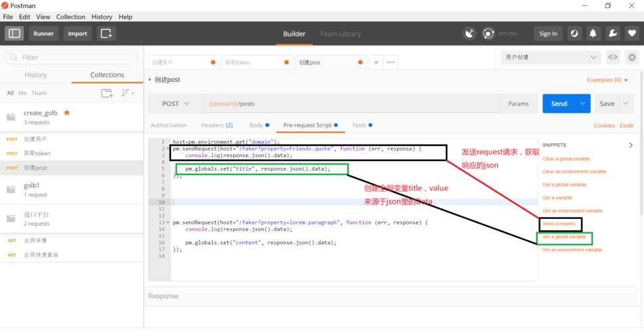Collapse code fold arrow on line 13

tap(168, 222)
